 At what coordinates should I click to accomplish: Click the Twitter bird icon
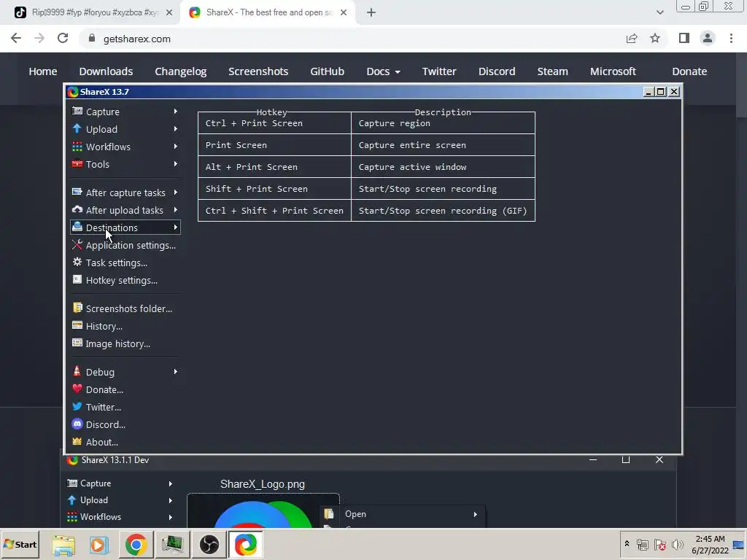[x=77, y=406]
